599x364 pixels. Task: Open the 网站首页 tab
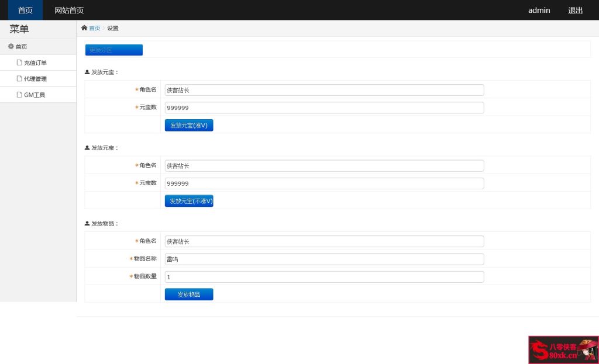pos(68,10)
